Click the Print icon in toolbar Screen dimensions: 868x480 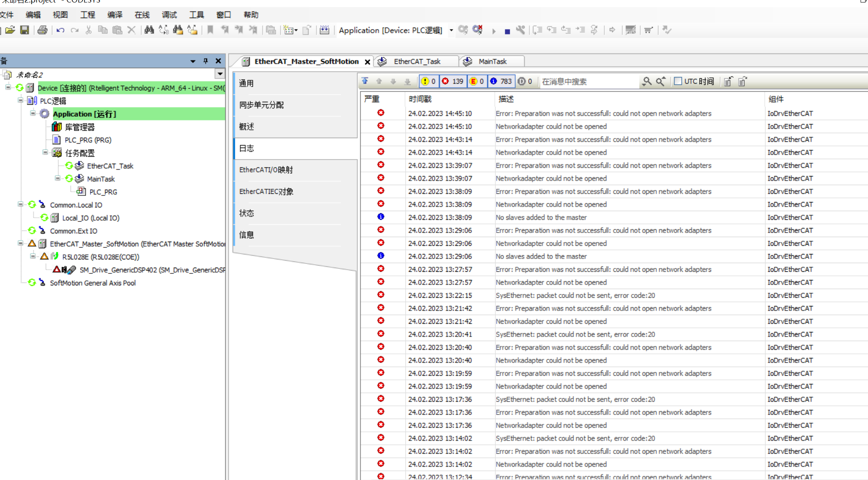point(43,30)
